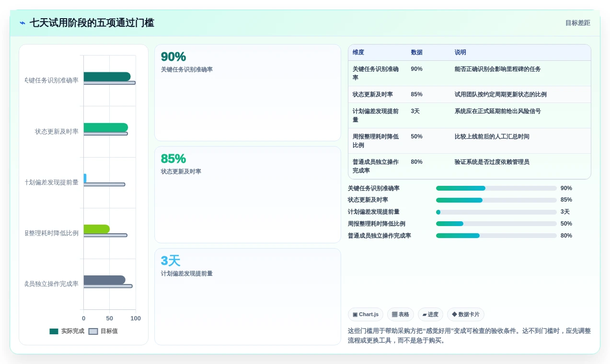The width and height of the screenshot is (610, 364).
Task: Click the 表格 tag chip
Action: click(x=401, y=314)
